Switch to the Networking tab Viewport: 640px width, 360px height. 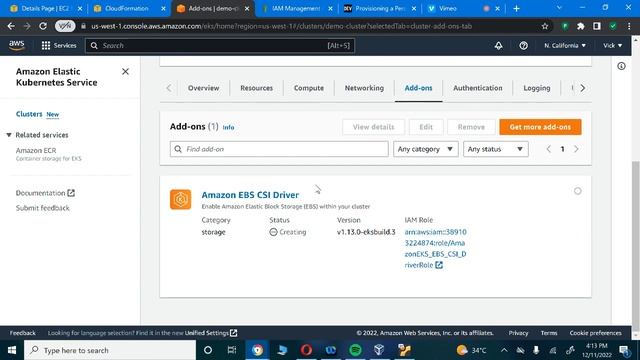[x=364, y=88]
